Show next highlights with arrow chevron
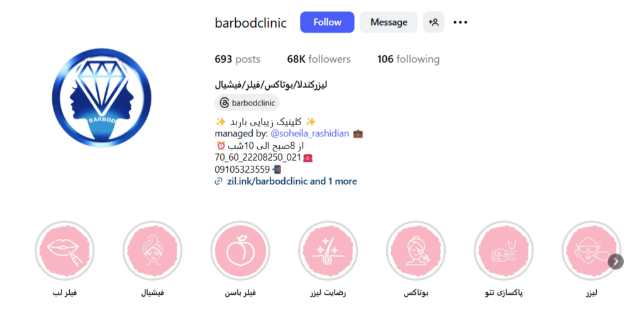The width and height of the screenshot is (644, 333). tap(616, 261)
